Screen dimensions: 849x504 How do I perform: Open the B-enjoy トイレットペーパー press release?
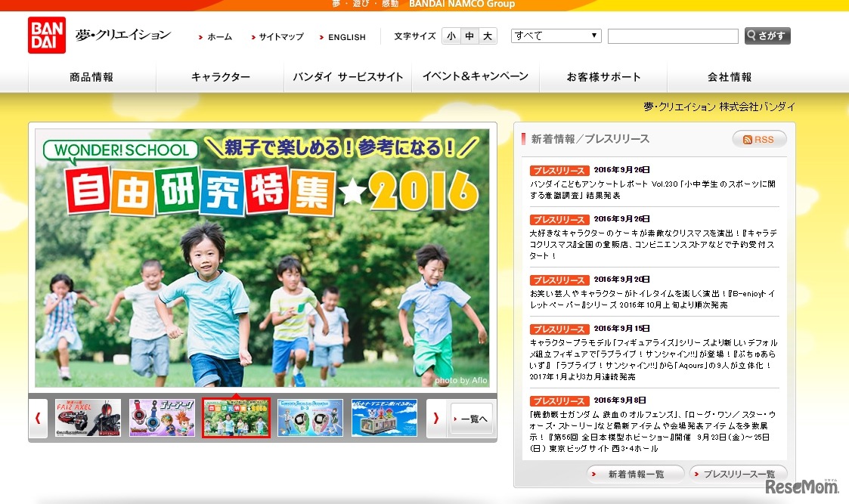point(652,299)
